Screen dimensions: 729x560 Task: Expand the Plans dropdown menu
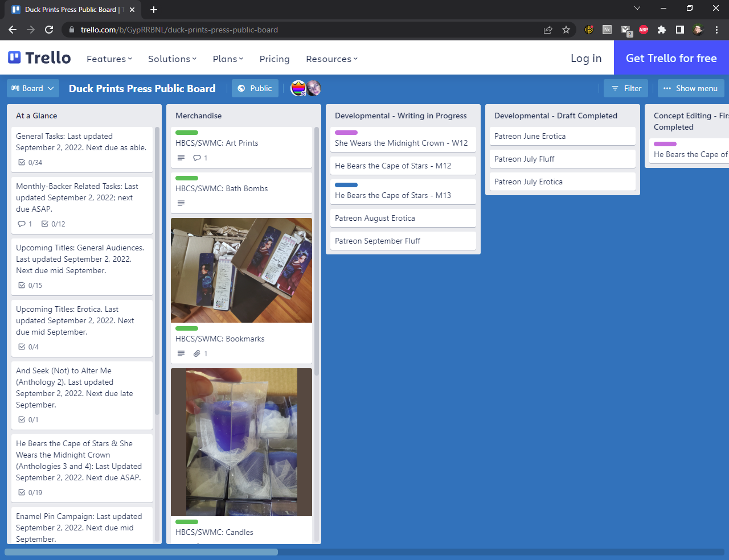(228, 59)
